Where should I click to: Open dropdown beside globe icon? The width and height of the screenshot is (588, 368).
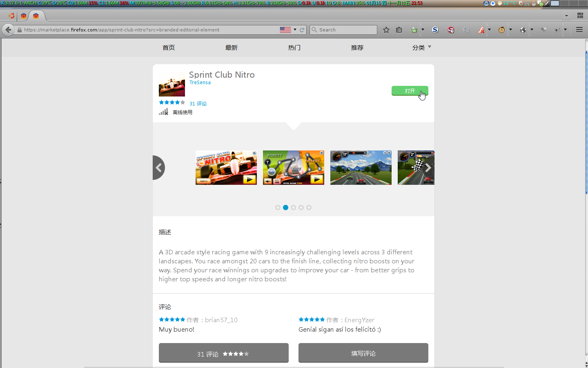[532, 30]
